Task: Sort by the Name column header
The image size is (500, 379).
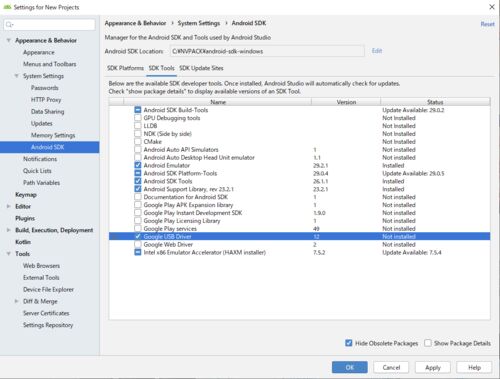Action: point(218,102)
